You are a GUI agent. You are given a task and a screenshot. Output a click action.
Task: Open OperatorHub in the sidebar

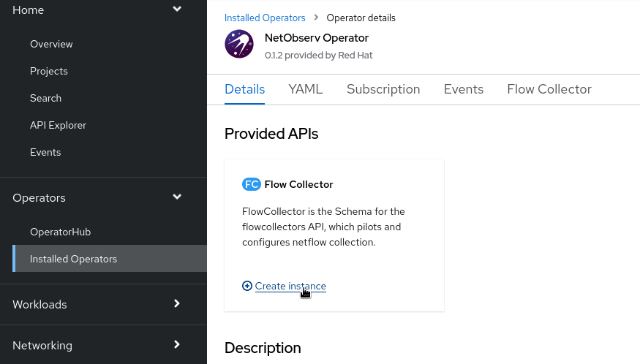coord(61,232)
